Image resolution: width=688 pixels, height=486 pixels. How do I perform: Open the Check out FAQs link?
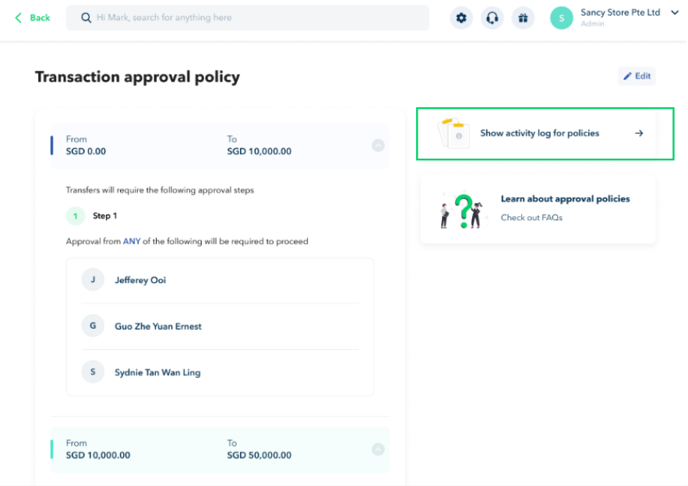click(x=531, y=218)
